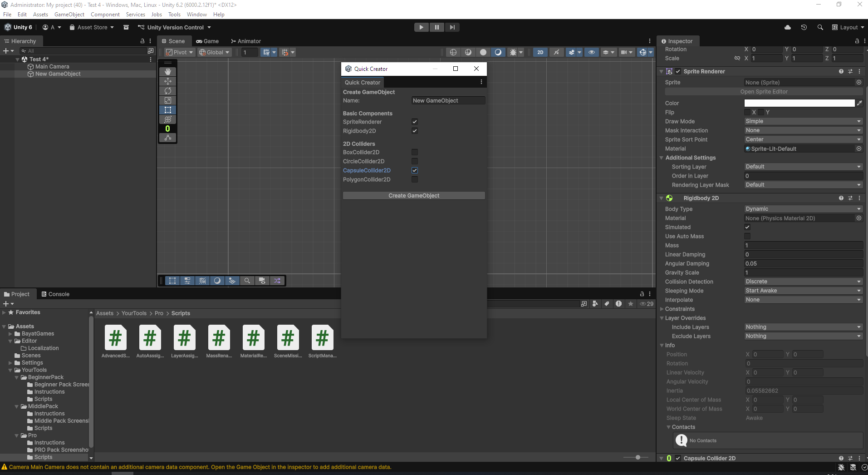
Task: Open the Asset Store button
Action: coord(92,27)
